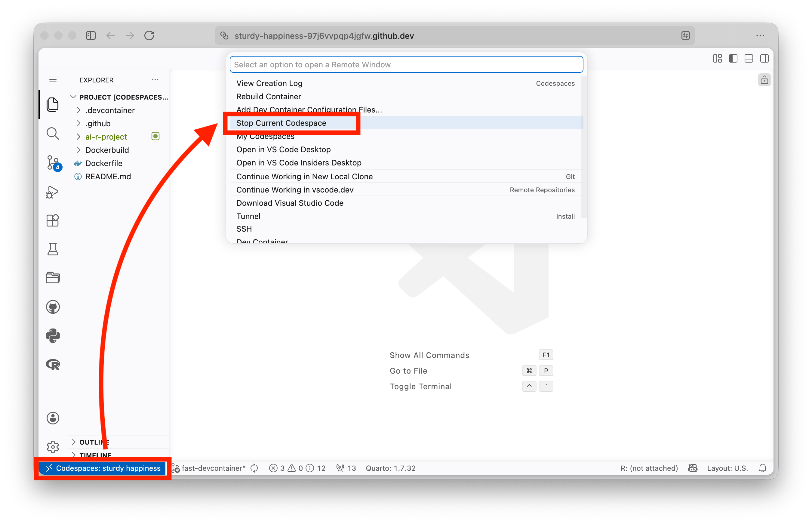Click the browser reload button

(x=149, y=36)
